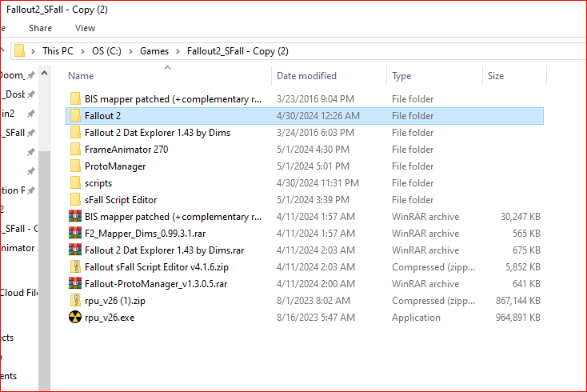This screenshot has height=392, width=587.
Task: Click the 'Application' type of rpu_v26.exe
Action: (416, 318)
